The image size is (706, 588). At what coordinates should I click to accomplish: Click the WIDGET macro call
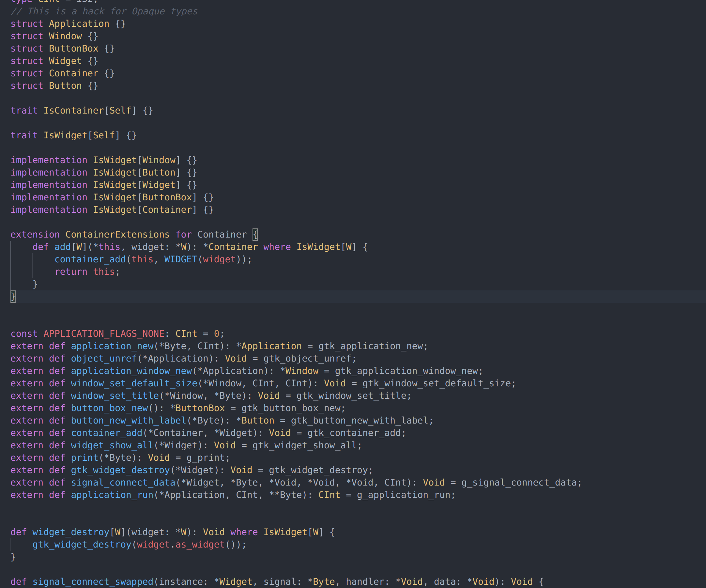point(180,259)
